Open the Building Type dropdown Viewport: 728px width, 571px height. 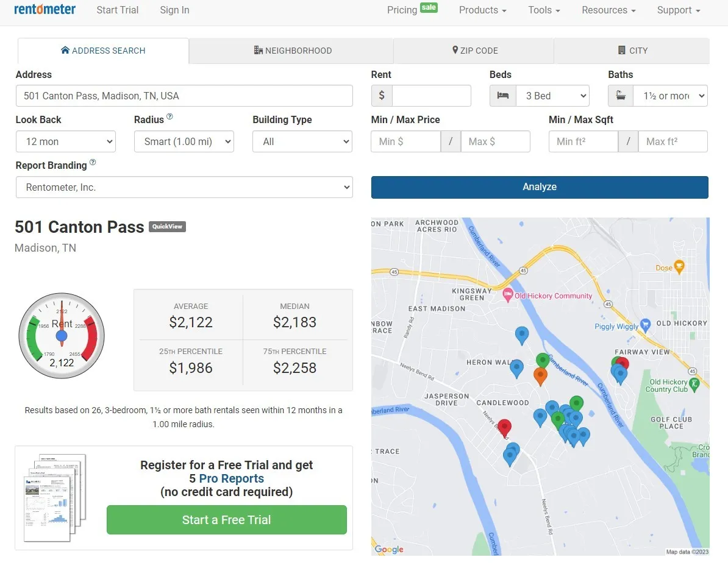click(302, 141)
